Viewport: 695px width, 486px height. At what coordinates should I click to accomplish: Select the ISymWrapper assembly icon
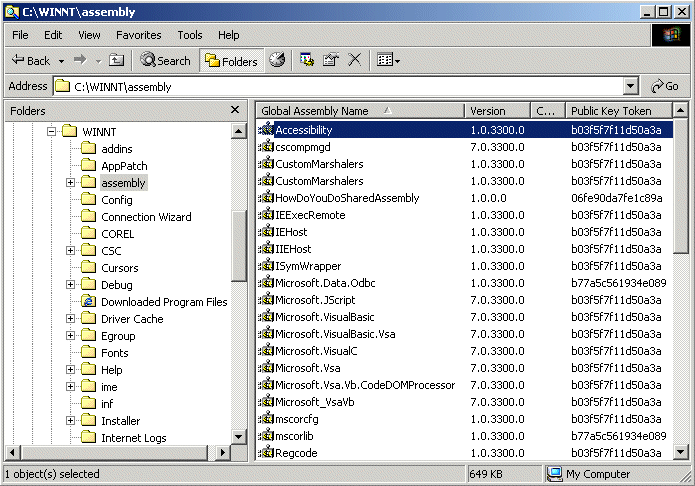pyautogui.click(x=266, y=265)
